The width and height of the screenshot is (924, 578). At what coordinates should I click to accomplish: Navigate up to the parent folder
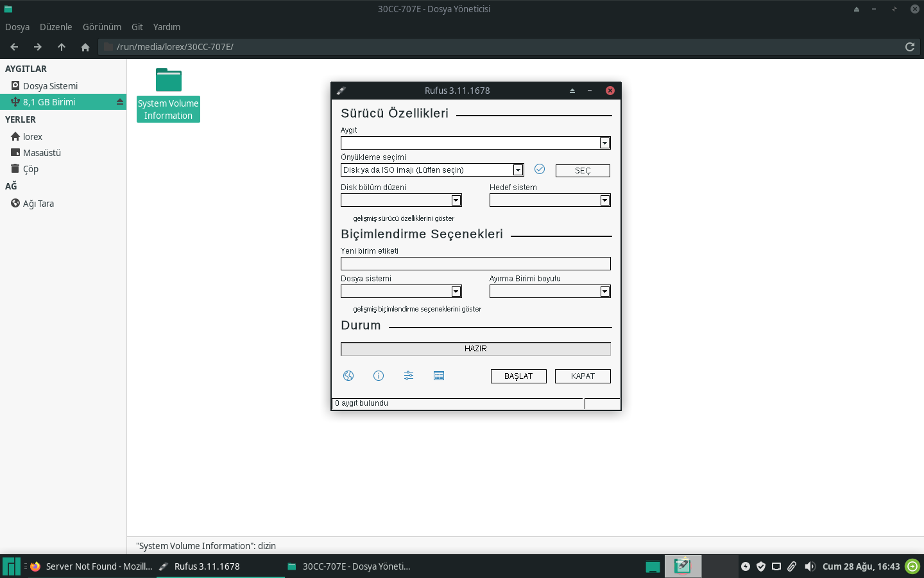click(x=62, y=47)
